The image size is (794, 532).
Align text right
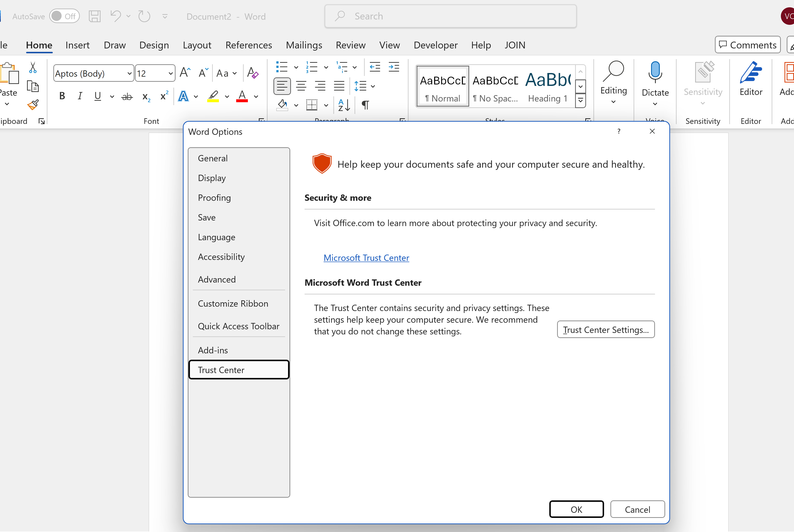[320, 86]
